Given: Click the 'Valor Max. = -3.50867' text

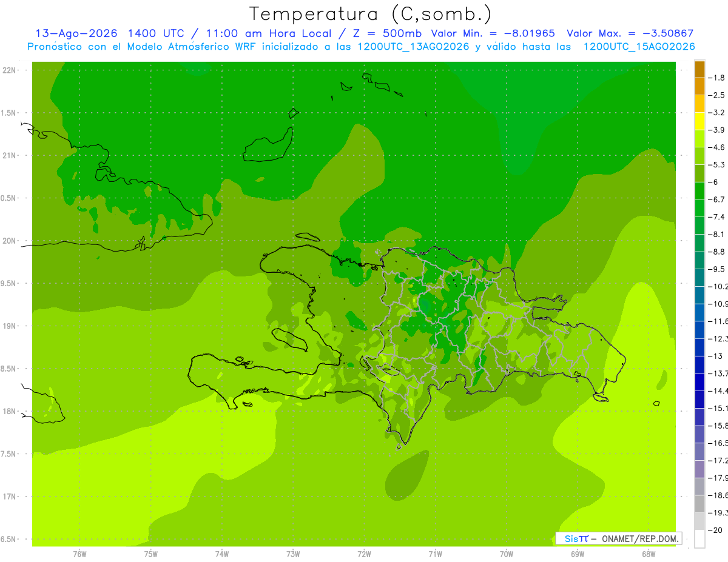Looking at the screenshot, I should [630, 33].
